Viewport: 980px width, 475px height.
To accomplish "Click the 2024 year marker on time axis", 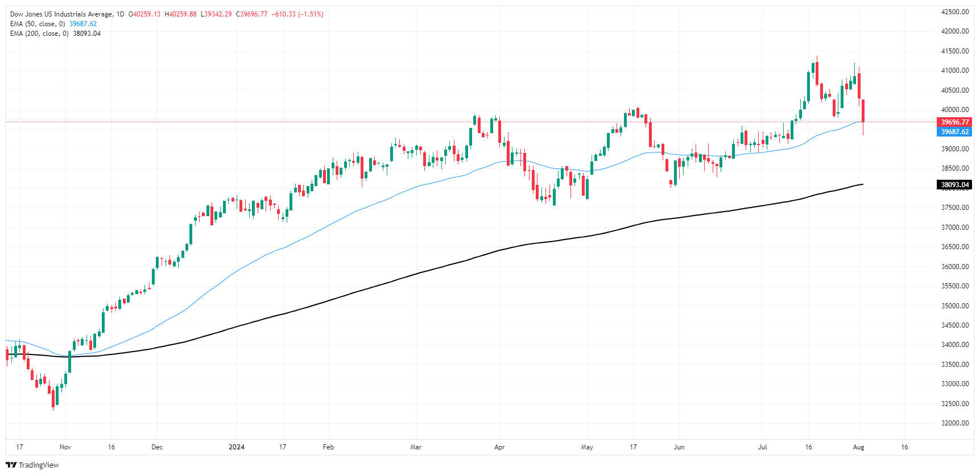I will click(237, 447).
